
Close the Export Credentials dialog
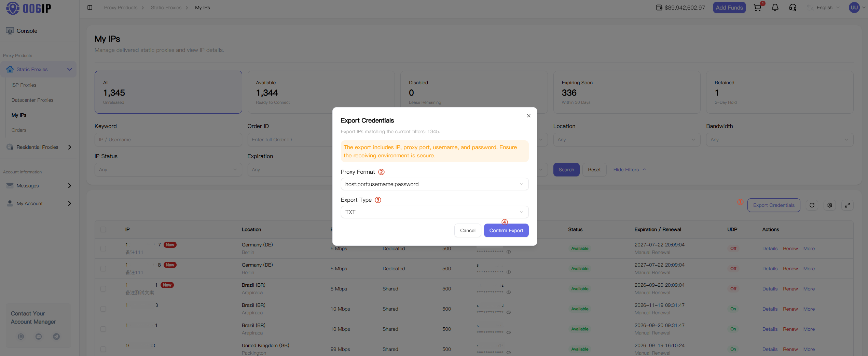[529, 116]
